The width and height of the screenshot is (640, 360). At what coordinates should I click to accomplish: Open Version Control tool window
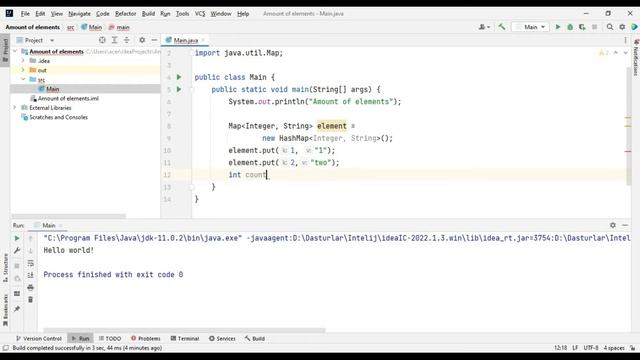(38, 338)
